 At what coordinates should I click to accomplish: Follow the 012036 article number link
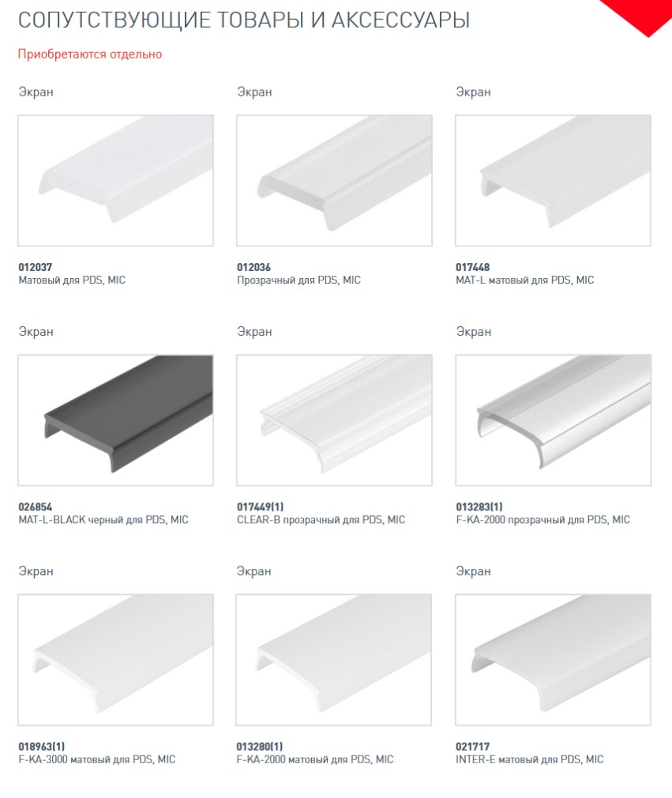(x=253, y=267)
